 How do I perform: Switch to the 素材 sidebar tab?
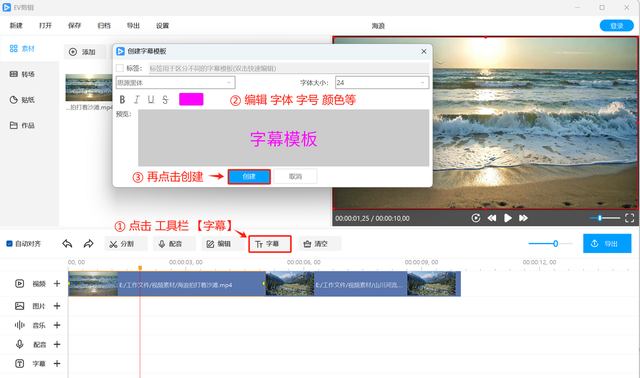tap(22, 49)
